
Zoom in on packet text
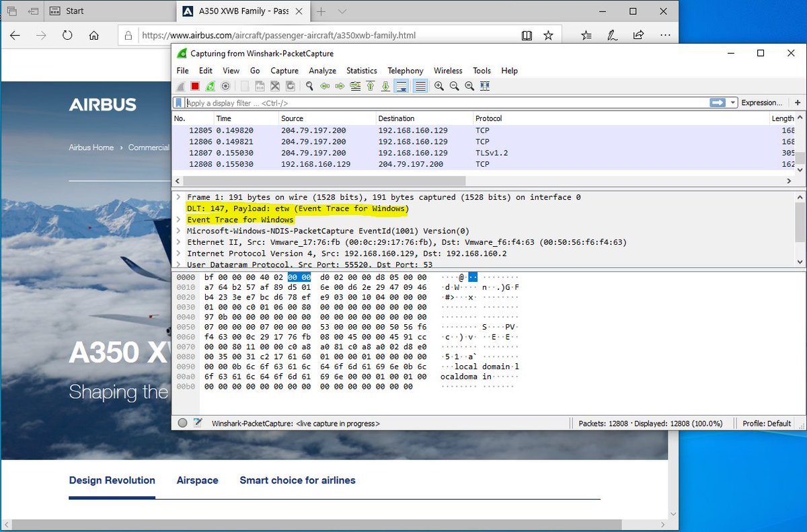[439, 86]
